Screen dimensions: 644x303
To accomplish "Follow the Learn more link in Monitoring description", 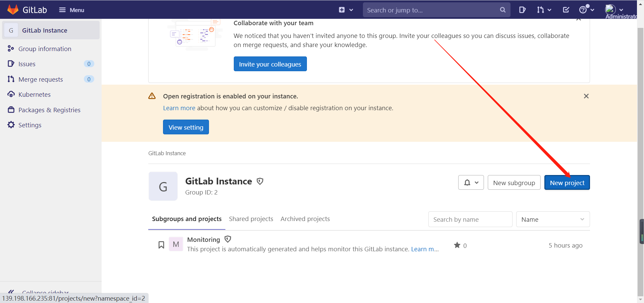I will 425,249.
